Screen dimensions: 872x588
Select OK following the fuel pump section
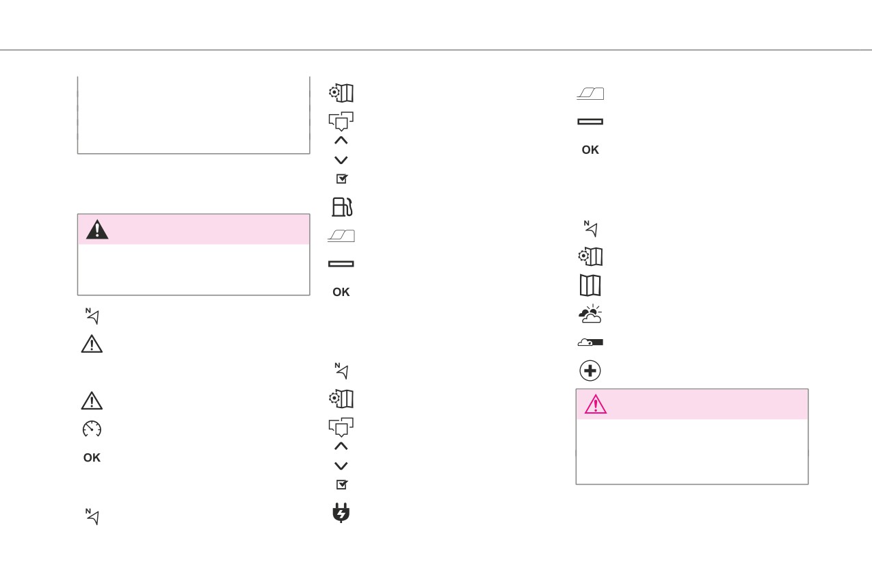click(341, 292)
